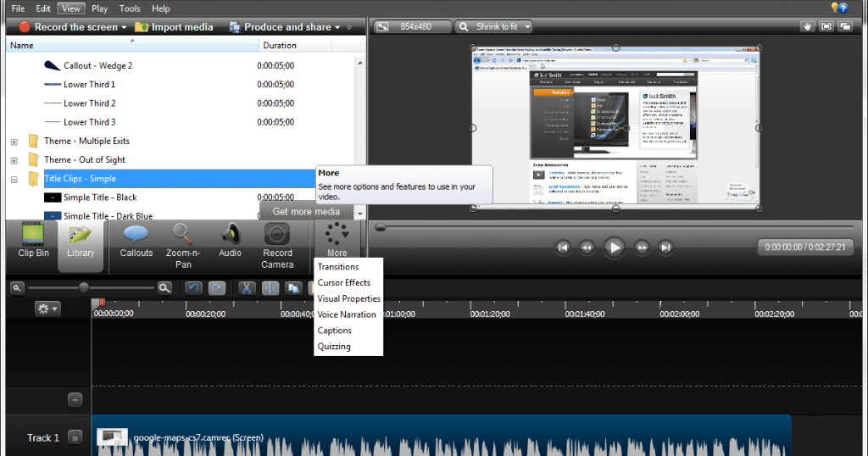Click Import media button
Image resolution: width=868 pixels, height=456 pixels.
pos(174,27)
